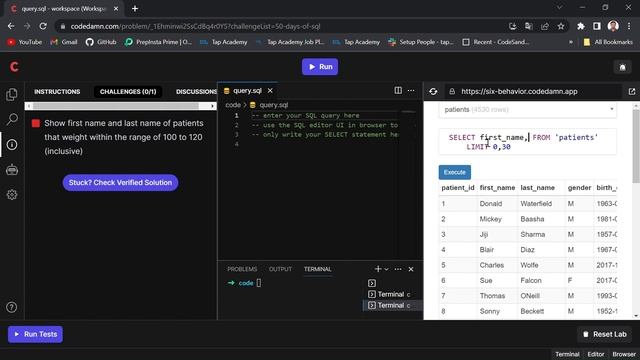Bookmark this page with star icon
Viewport: 640px width, 360px height.
(x=561, y=26)
